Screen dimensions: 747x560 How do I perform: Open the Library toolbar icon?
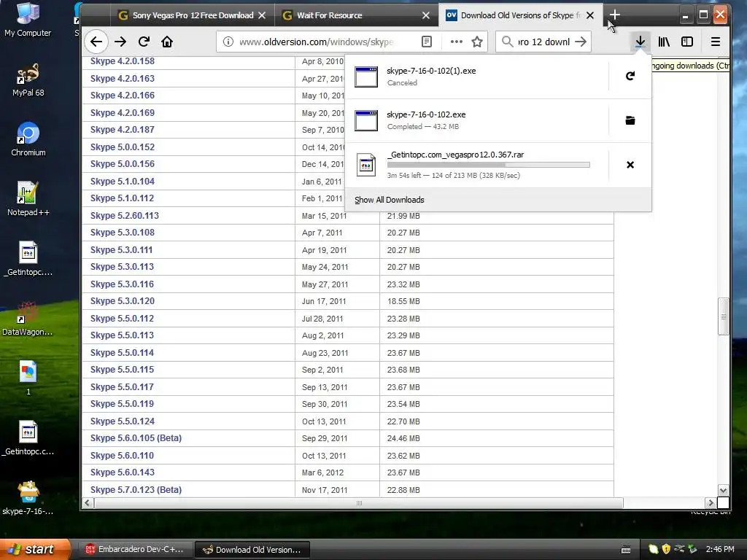pos(664,42)
